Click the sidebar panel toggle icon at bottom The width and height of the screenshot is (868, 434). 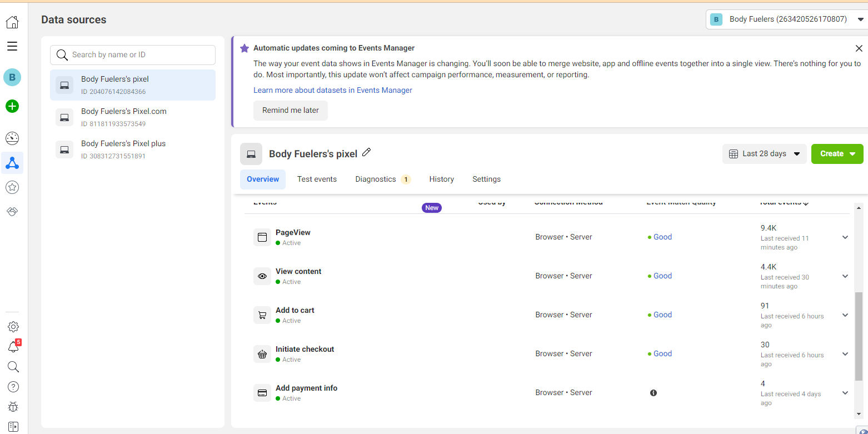(13, 426)
